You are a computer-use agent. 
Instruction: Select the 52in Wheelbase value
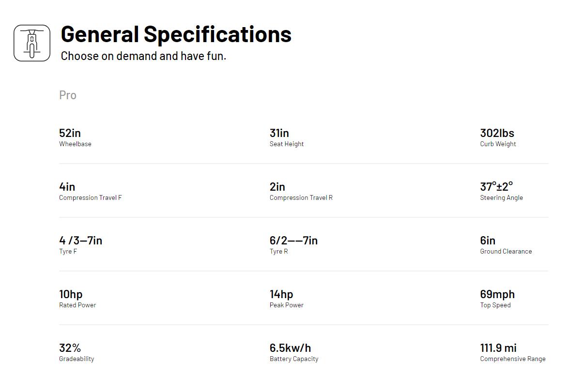coord(70,133)
